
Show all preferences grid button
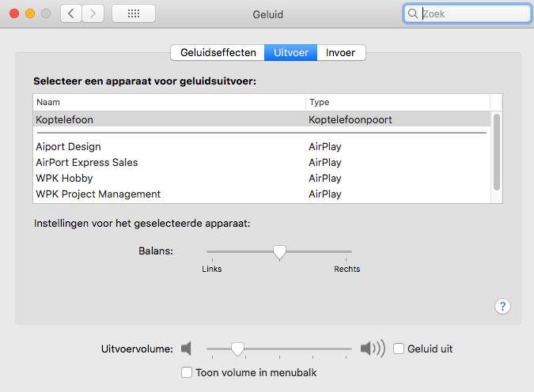pos(134,13)
